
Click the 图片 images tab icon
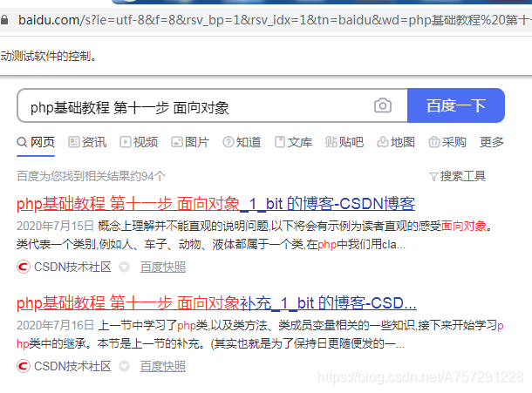click(177, 142)
